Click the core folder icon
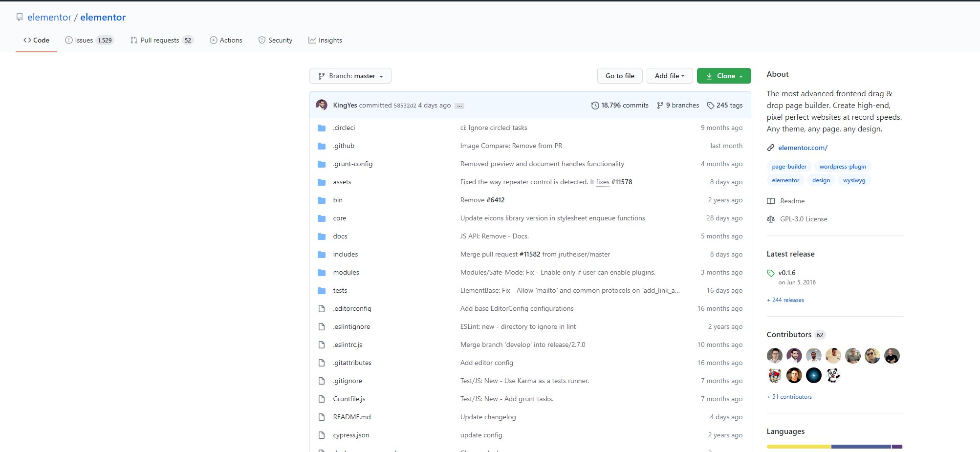This screenshot has height=452, width=980. [x=322, y=218]
